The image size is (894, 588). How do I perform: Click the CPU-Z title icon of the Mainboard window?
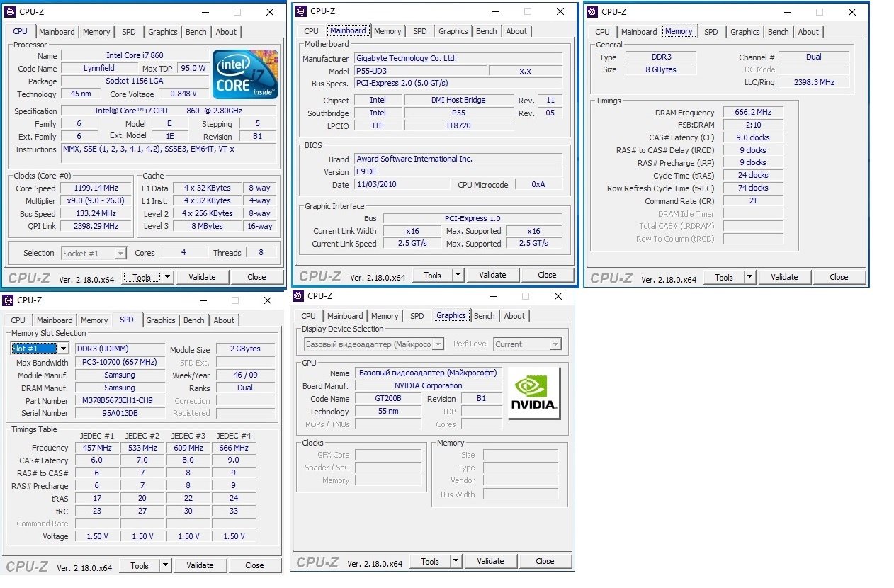point(300,11)
